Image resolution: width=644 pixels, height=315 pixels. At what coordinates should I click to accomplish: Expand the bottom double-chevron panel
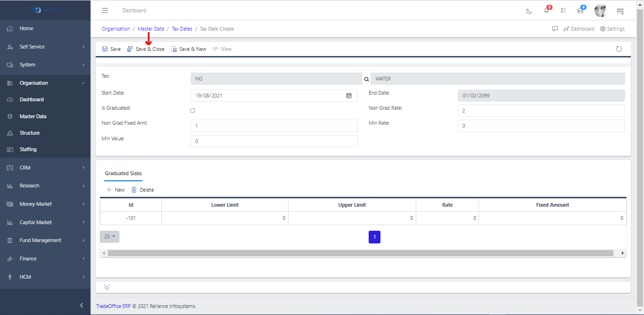click(x=107, y=287)
